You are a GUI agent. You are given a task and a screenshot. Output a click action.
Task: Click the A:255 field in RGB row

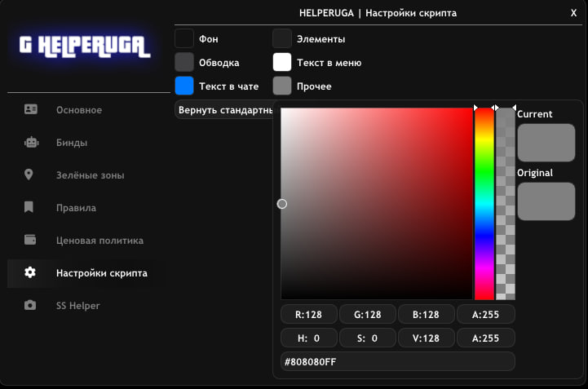pyautogui.click(x=485, y=314)
